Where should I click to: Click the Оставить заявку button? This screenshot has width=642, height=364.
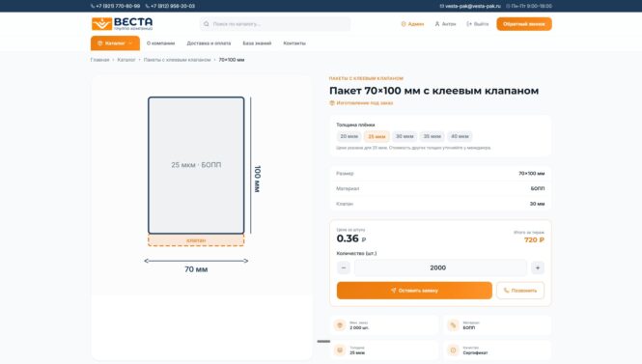[x=414, y=291]
